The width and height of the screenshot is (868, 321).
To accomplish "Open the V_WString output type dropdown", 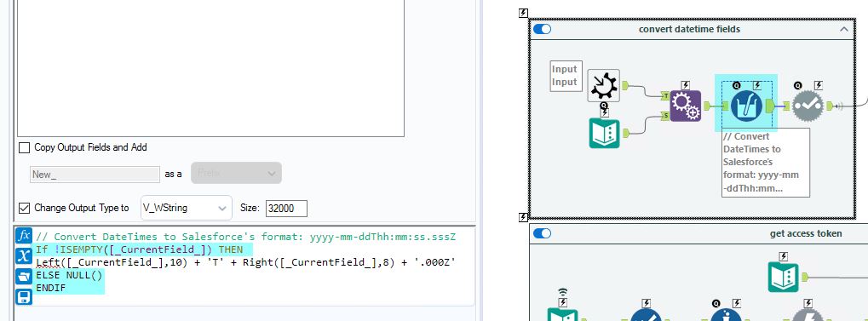I will point(186,208).
